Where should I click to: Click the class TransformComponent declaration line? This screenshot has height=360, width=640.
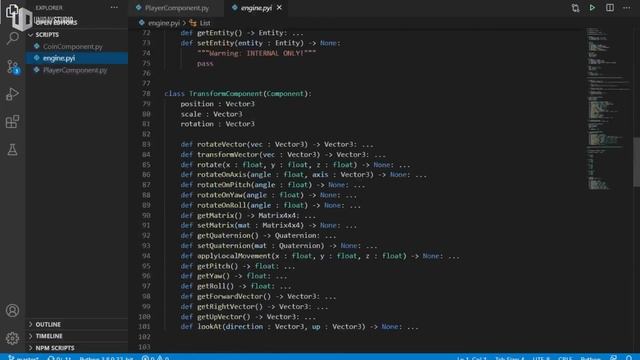pos(238,94)
